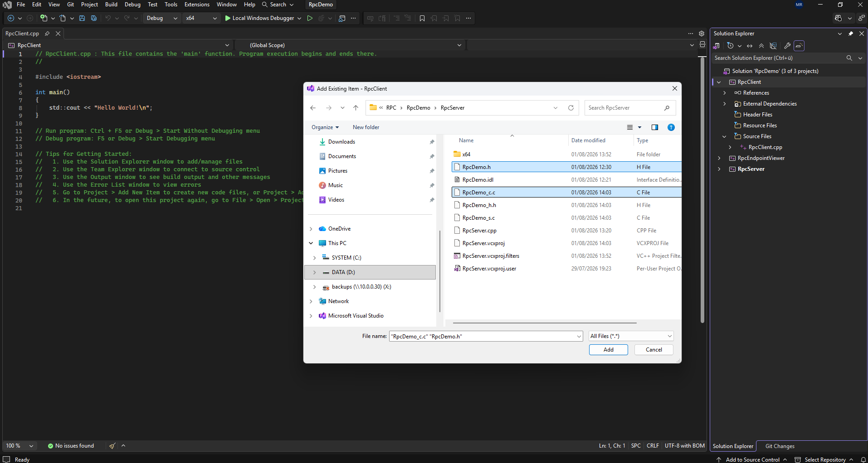Screen dimensions: 868x463
Task: Click the Navigate Backward toolbar icon
Action: 11,18
